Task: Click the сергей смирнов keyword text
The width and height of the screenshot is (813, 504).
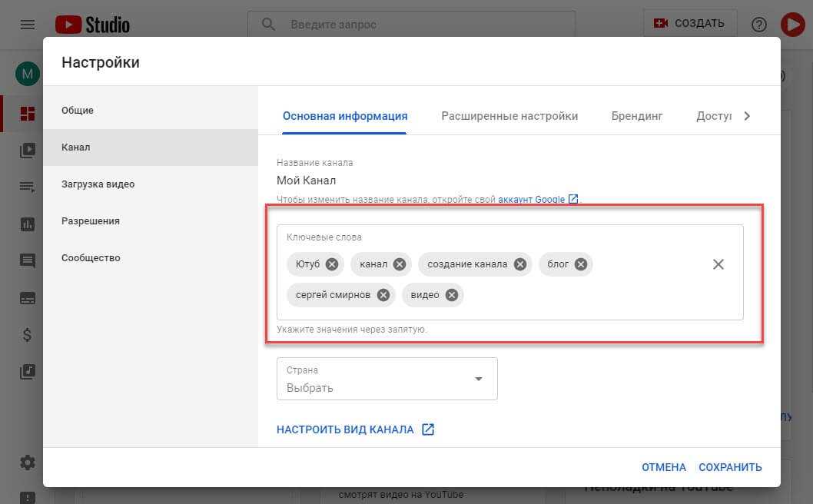Action: (x=333, y=295)
